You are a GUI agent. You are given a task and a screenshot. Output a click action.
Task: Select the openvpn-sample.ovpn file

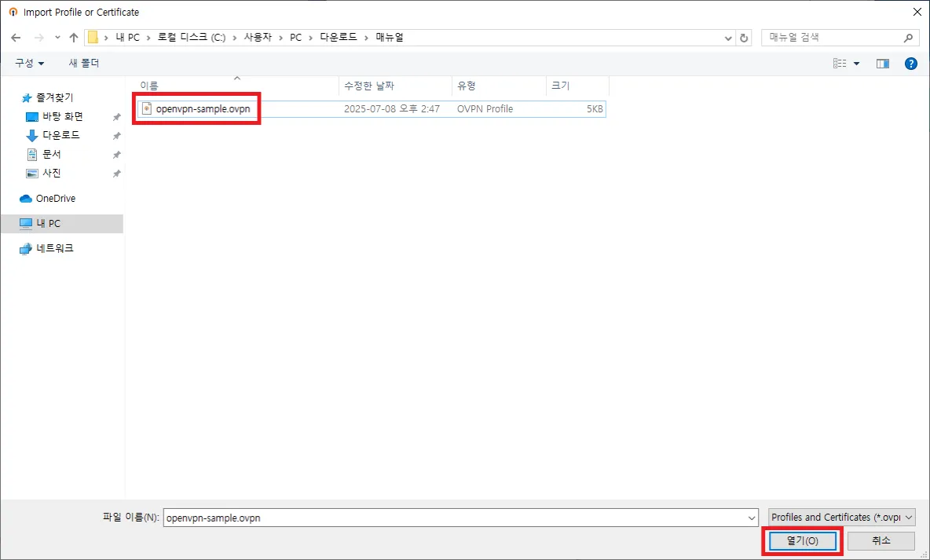click(x=196, y=108)
